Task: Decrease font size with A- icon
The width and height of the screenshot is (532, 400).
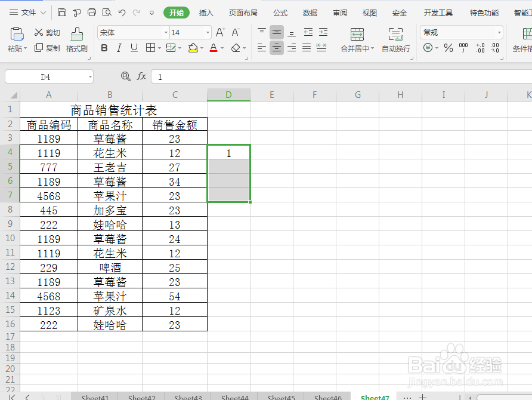Action: (236, 32)
